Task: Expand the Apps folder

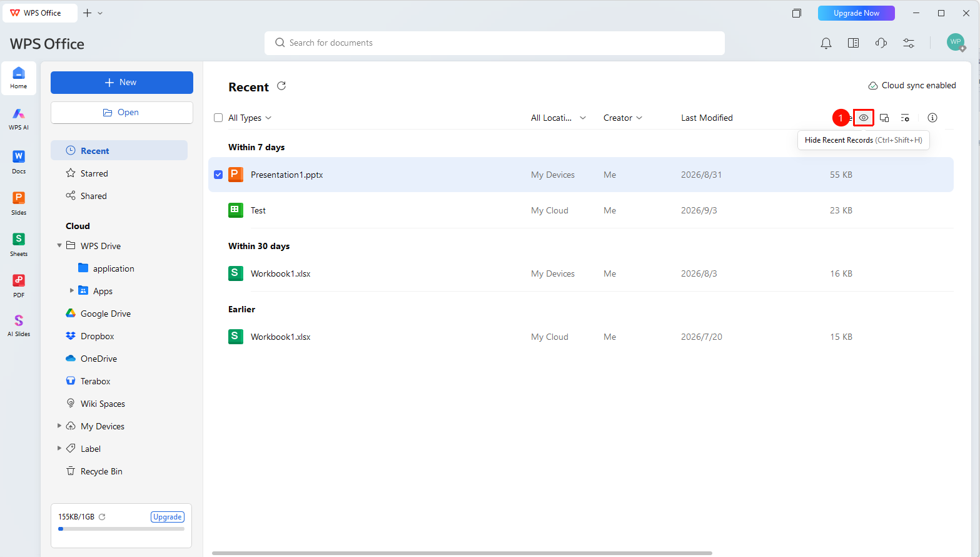Action: 72,291
